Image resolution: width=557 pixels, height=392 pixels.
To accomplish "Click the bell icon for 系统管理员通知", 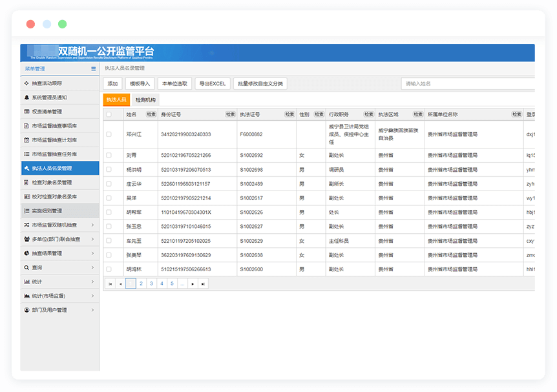I will click(x=26, y=98).
